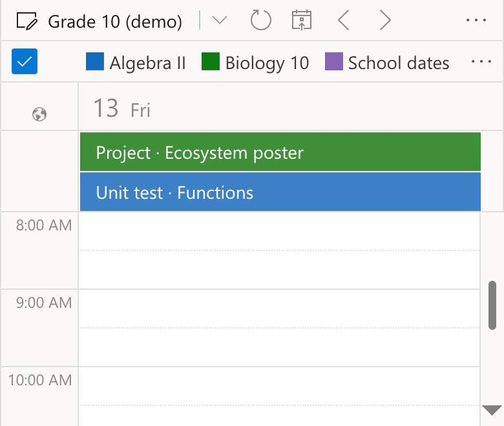Click the Biology 10 green color swatch
Screen dimensions: 504x426
(211, 61)
